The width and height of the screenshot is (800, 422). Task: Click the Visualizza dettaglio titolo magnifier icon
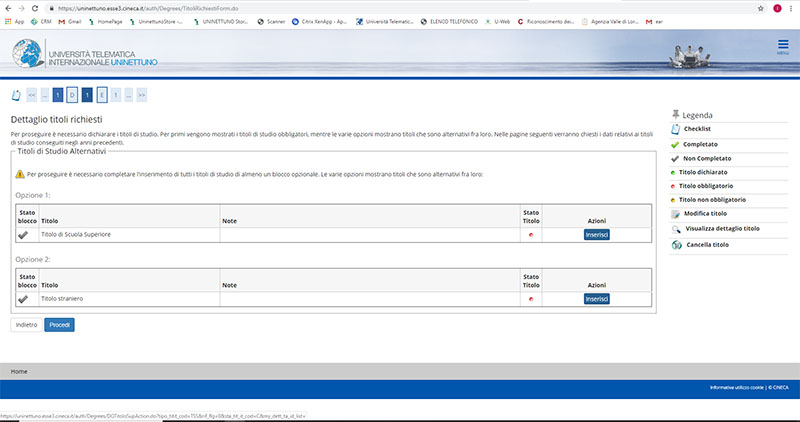[677, 229]
